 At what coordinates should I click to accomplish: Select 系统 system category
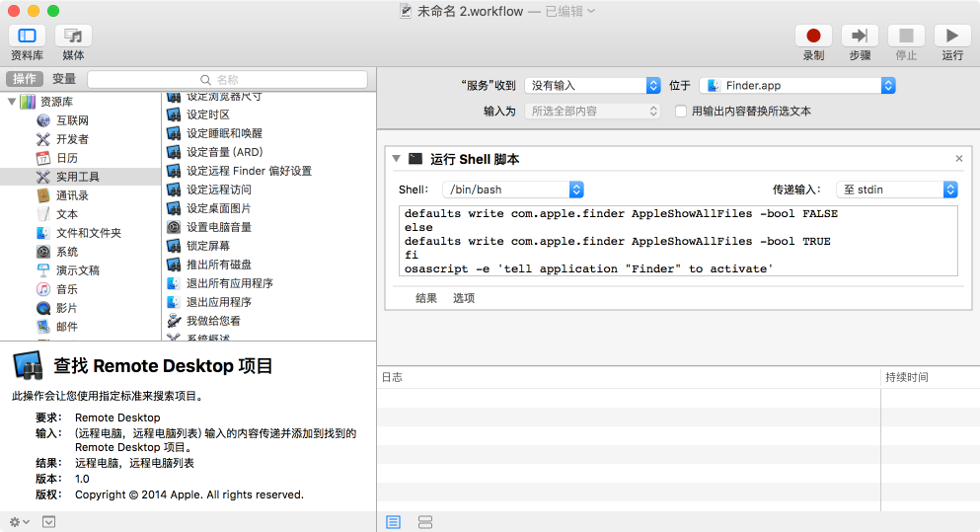(x=67, y=252)
